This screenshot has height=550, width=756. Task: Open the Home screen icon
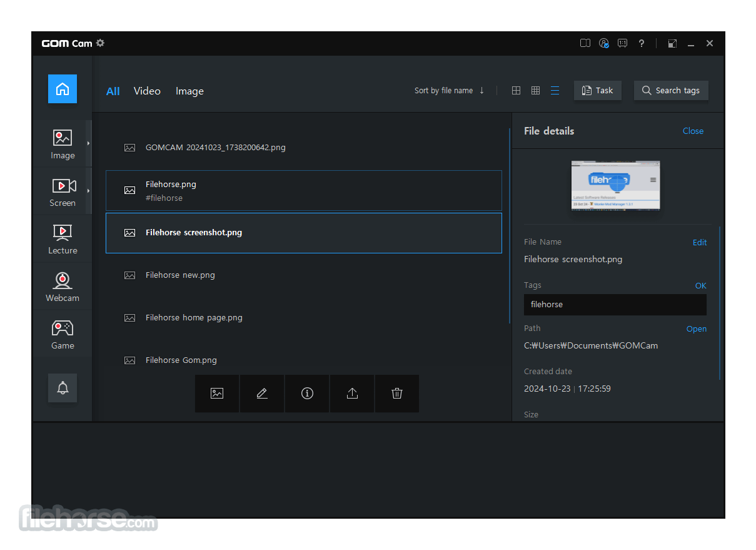pyautogui.click(x=63, y=89)
